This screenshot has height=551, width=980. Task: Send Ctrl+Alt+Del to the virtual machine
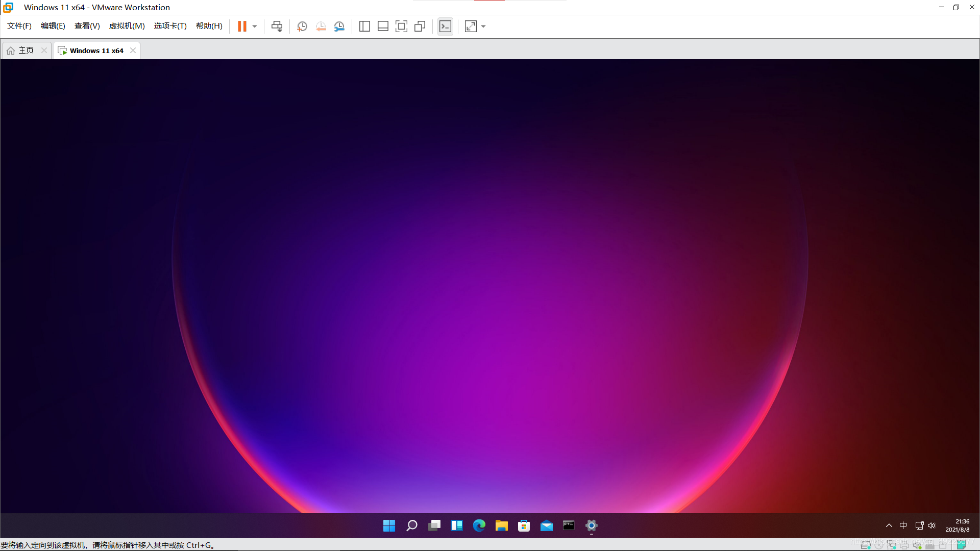point(277,26)
